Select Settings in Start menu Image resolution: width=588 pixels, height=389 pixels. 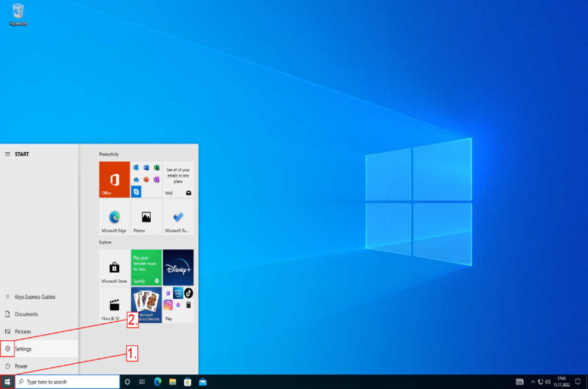[x=23, y=349]
